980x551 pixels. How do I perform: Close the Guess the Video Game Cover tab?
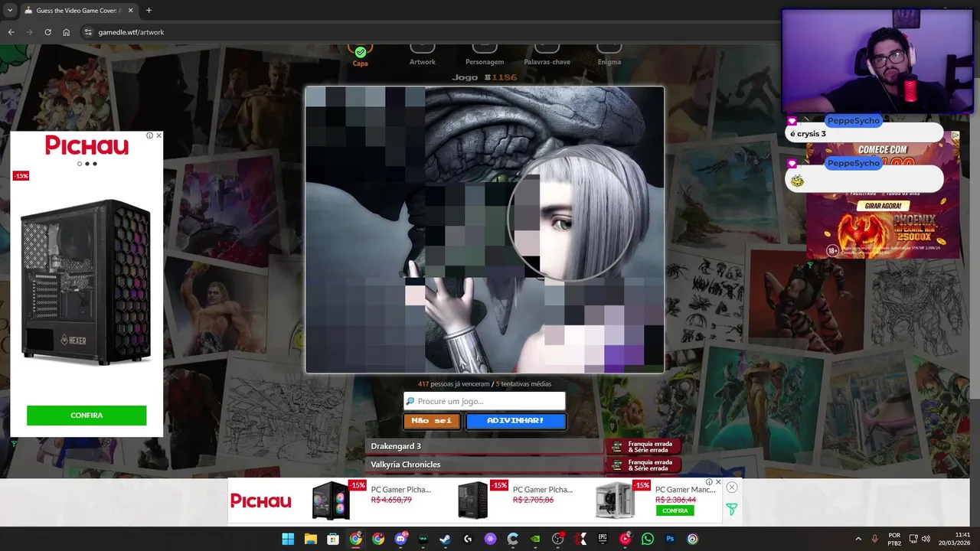coord(130,11)
